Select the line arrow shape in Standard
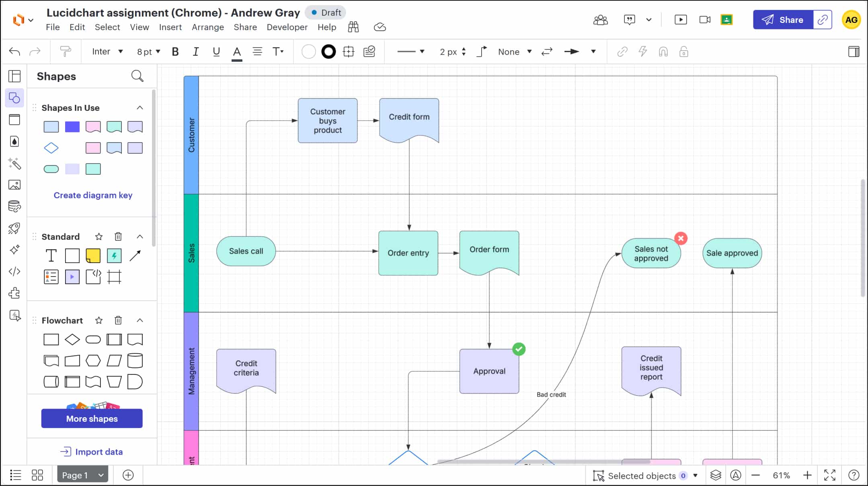The height and width of the screenshot is (486, 868). click(135, 255)
